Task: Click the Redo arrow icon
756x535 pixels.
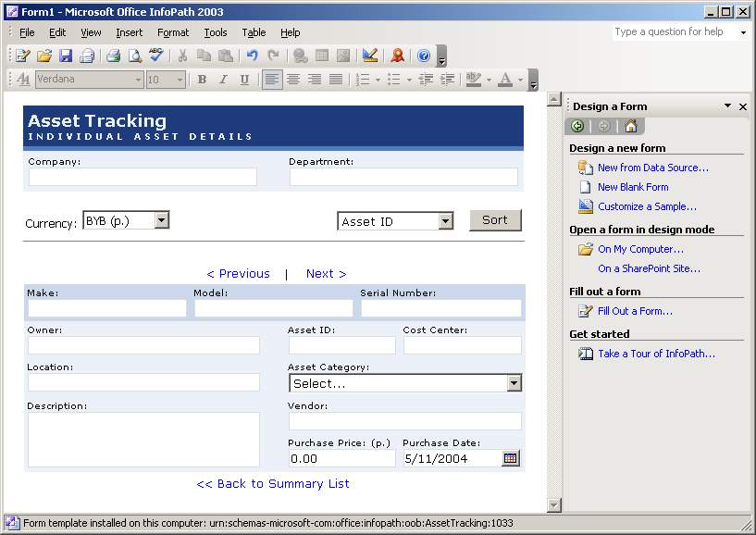Action: 273,56
